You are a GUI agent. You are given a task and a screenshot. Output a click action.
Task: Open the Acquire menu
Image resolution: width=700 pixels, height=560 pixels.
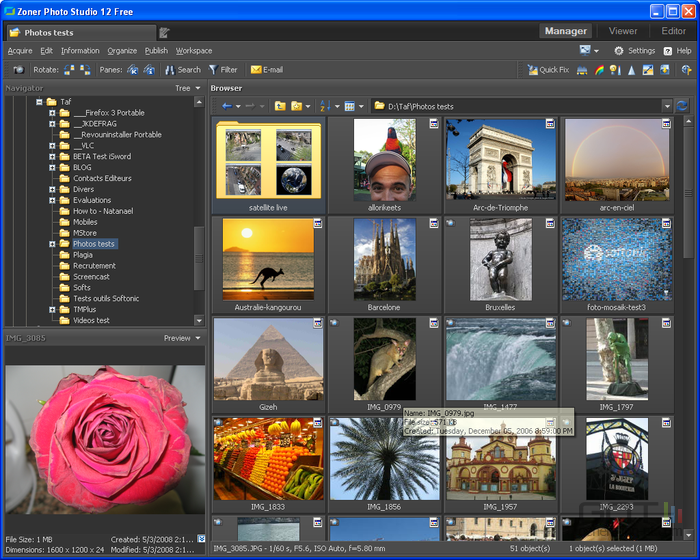[x=20, y=50]
